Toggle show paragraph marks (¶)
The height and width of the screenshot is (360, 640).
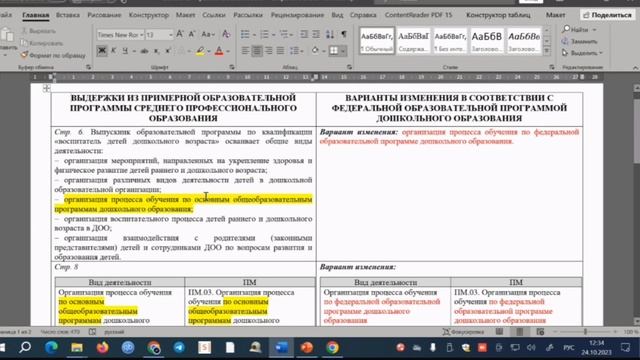(344, 34)
